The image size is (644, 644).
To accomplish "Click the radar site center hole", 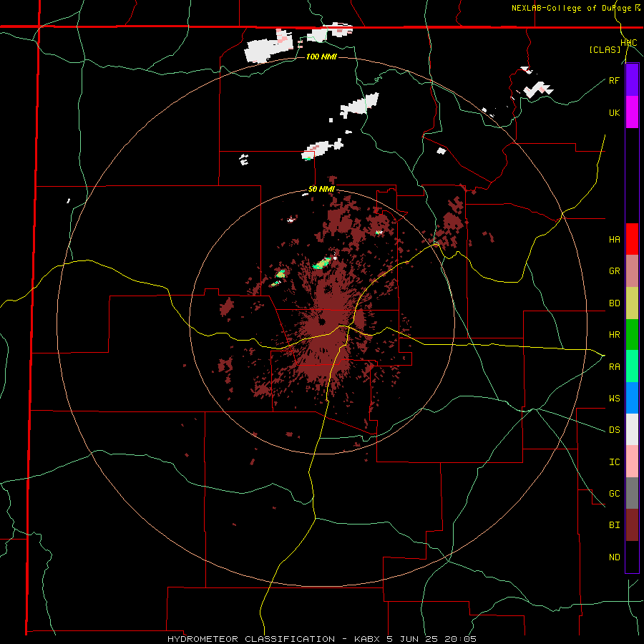I will [x=321, y=321].
